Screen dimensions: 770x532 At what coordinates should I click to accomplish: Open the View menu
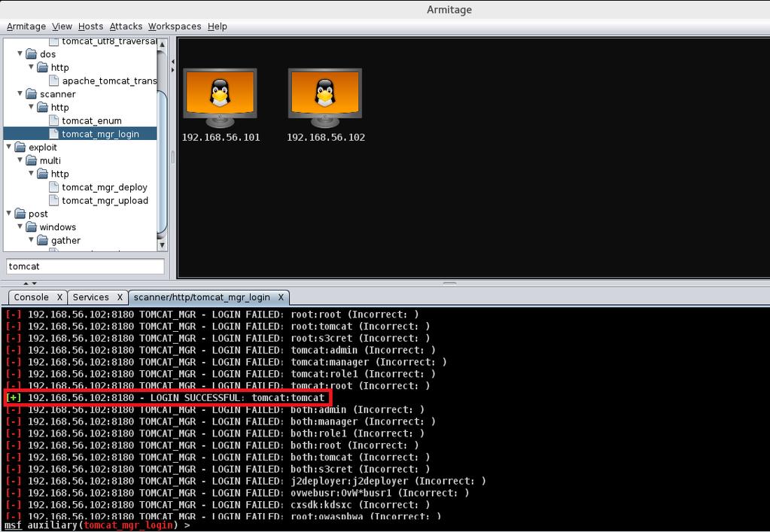62,26
